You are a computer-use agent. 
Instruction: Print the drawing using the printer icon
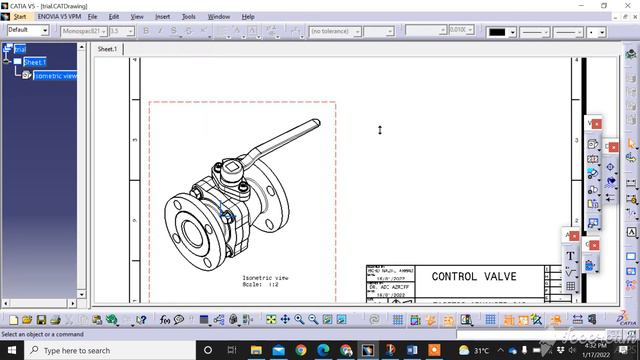[55, 320]
